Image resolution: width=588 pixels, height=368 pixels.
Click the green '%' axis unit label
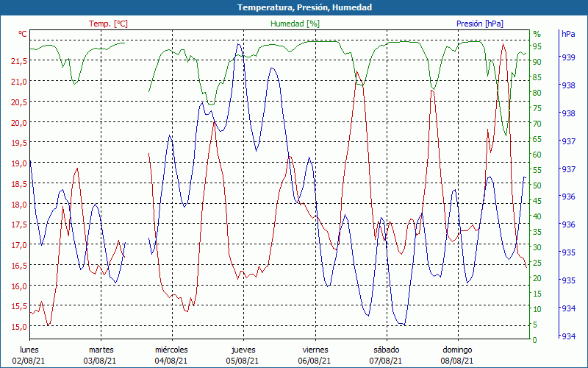(x=537, y=34)
